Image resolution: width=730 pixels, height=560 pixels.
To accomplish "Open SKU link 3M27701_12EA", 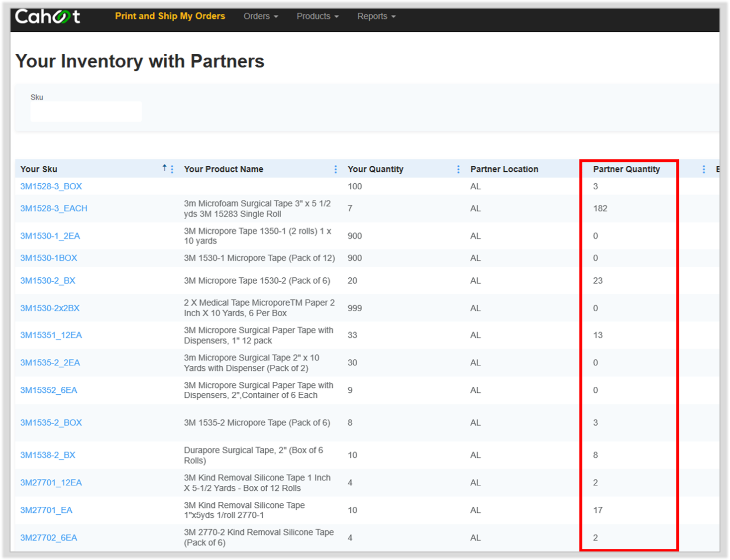I will (51, 482).
